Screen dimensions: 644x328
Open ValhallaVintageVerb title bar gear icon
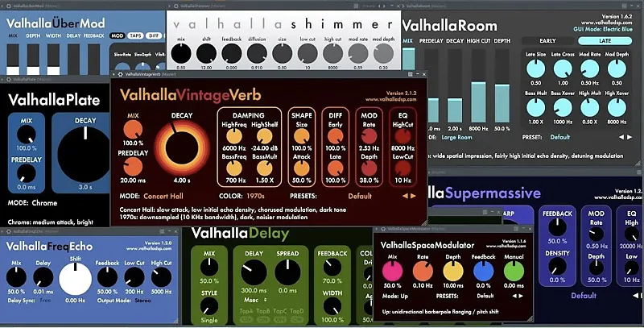point(120,74)
